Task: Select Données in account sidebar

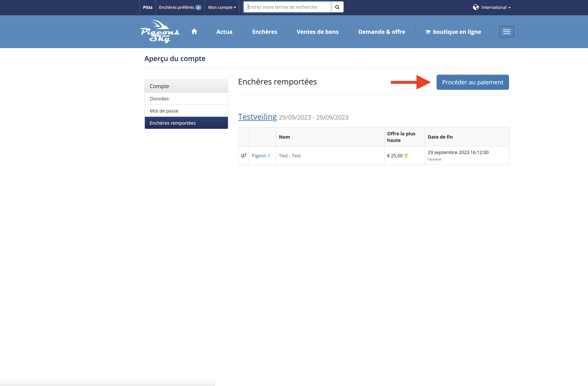Action: click(x=159, y=99)
